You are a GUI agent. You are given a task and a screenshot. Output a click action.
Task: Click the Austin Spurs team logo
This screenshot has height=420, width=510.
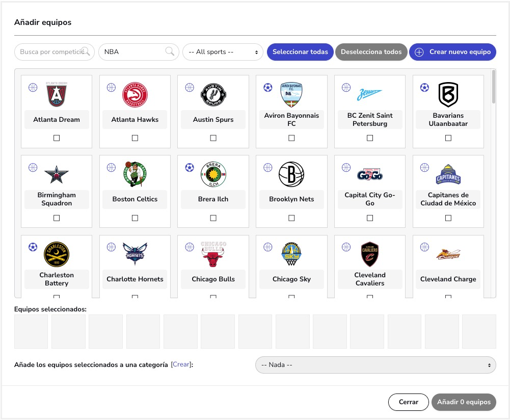(213, 95)
